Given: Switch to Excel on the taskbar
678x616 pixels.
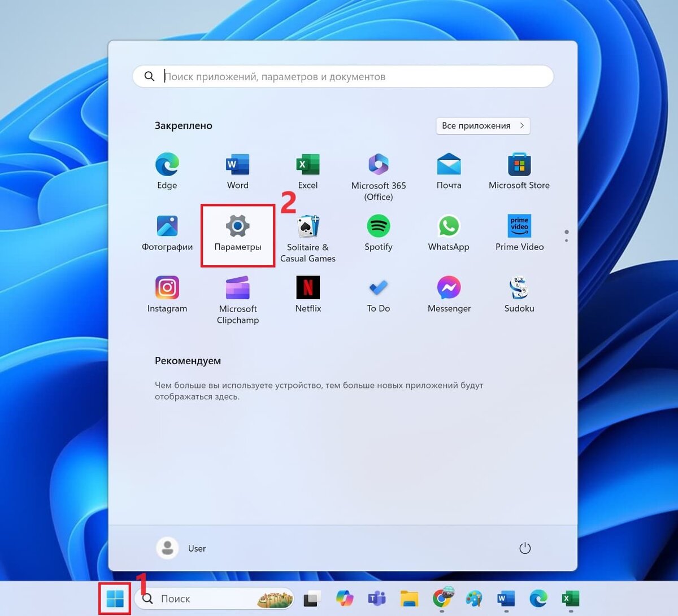Looking at the screenshot, I should point(571,598).
